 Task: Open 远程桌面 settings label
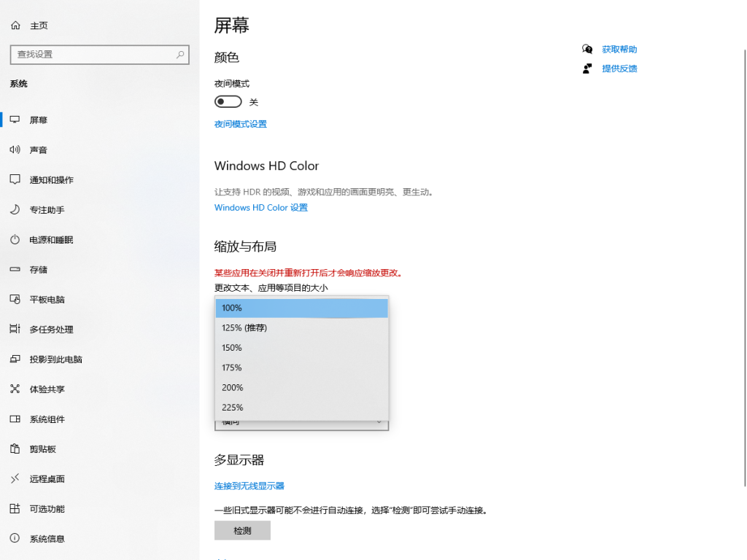pyautogui.click(x=47, y=479)
